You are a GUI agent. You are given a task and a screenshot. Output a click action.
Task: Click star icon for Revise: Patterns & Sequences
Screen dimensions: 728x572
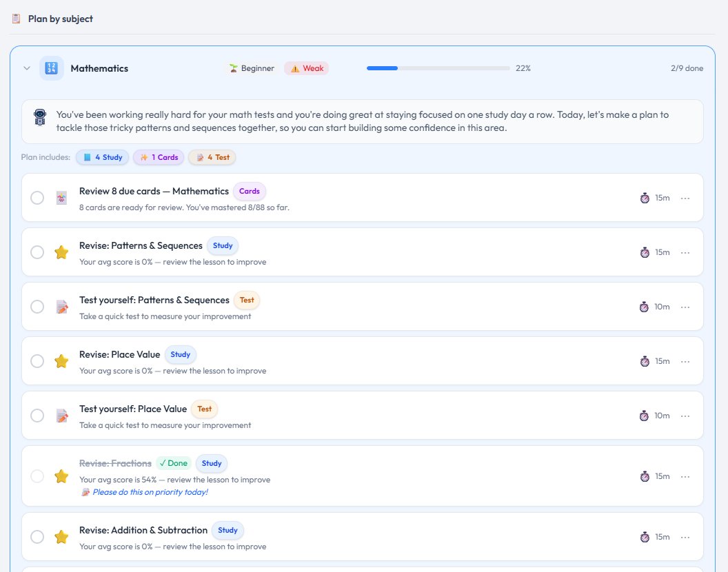pos(61,252)
